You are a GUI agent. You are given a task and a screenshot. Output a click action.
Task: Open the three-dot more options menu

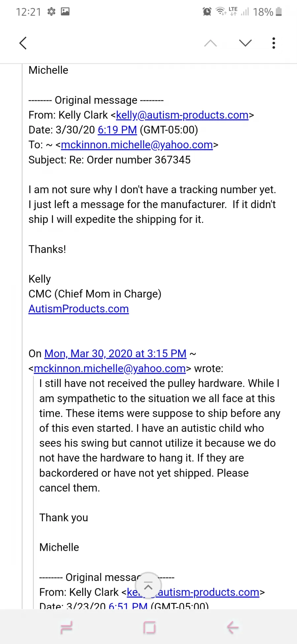274,43
